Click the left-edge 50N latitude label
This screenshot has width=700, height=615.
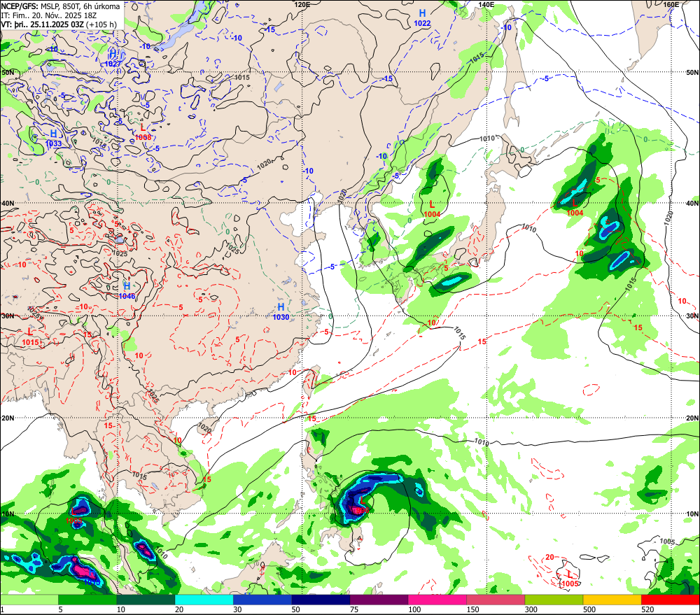pos(8,72)
